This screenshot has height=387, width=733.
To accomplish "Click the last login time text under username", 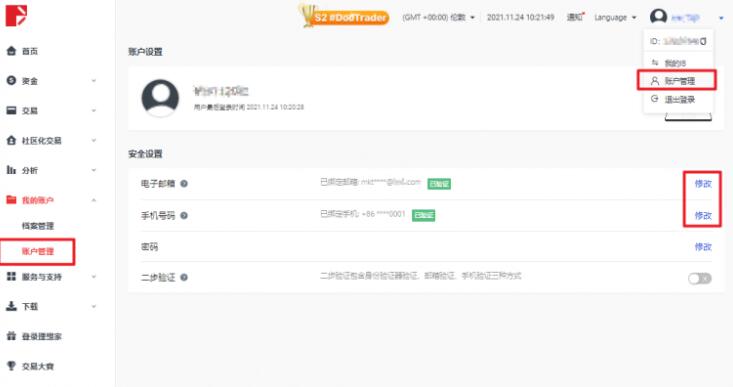I will 249,107.
